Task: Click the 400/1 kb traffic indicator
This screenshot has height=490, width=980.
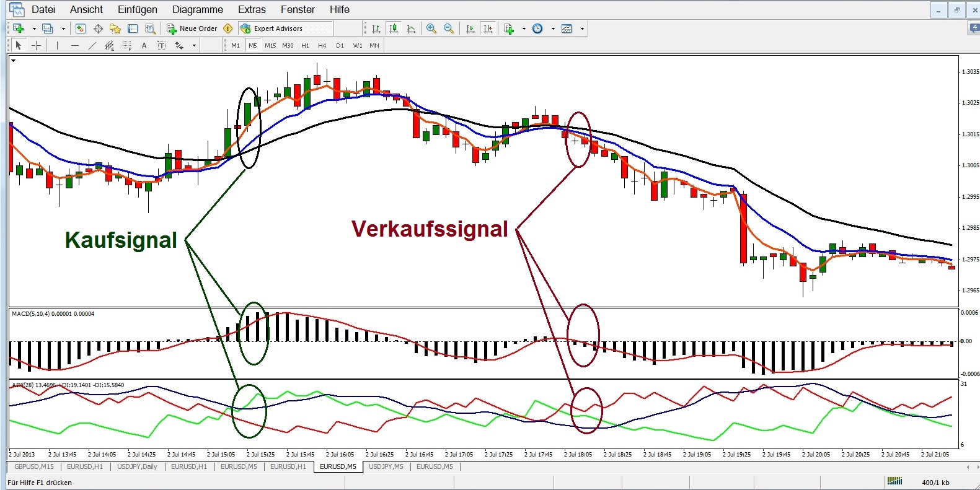Action: [935, 483]
